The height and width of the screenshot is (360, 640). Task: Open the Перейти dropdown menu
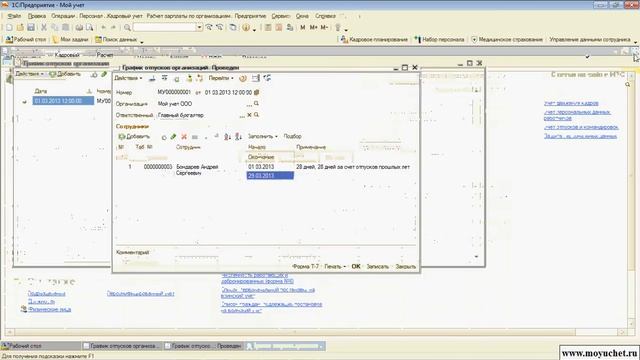point(221,78)
